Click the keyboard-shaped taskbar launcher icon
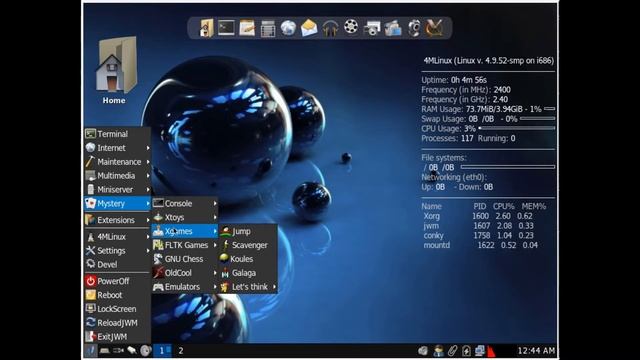This screenshot has height=360, width=640. click(104, 351)
